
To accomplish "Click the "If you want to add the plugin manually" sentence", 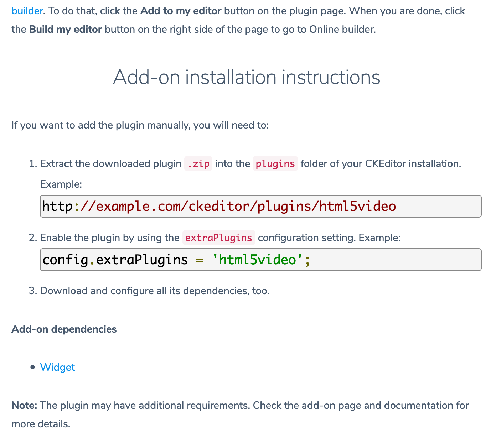I will 140,125.
